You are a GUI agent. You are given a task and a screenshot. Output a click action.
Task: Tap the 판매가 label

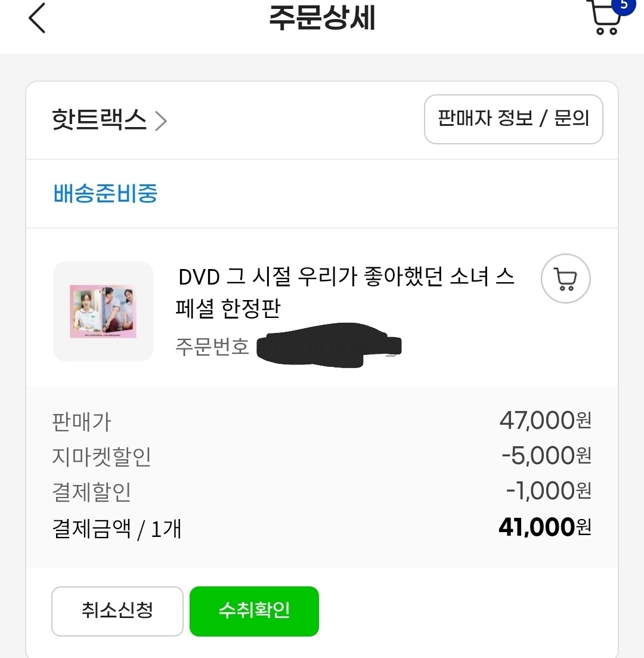[82, 422]
